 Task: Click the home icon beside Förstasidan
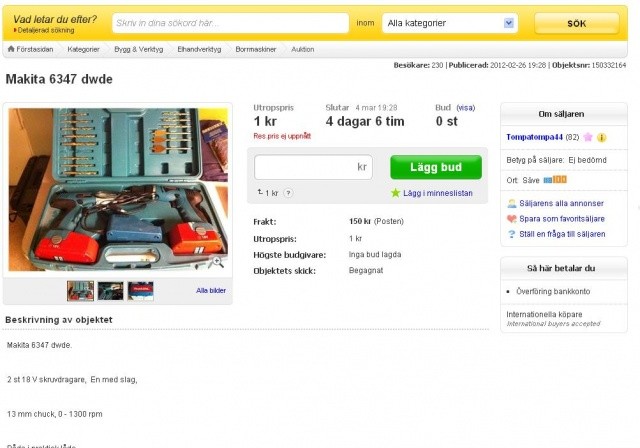(11, 49)
